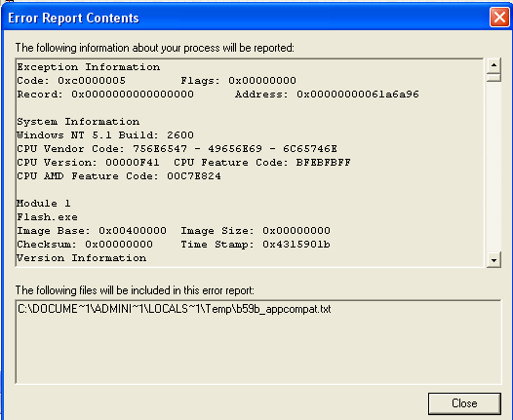This screenshot has height=420, width=513.
Task: Click the scrollbar thumb in report pane
Action: pyautogui.click(x=493, y=77)
